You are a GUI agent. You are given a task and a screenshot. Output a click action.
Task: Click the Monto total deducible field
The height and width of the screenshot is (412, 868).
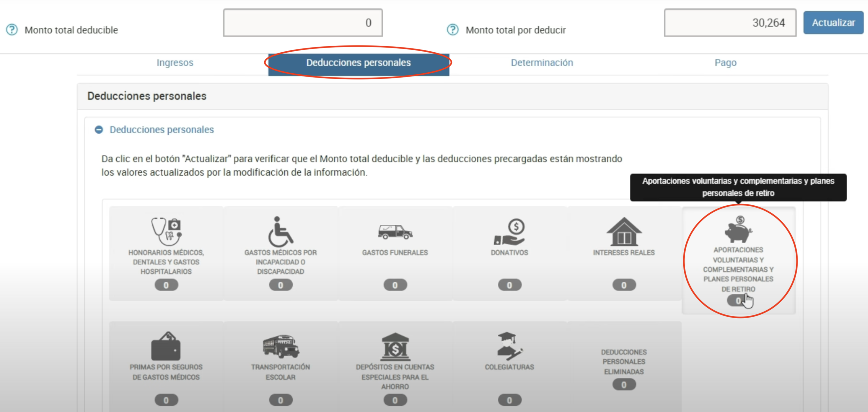click(x=303, y=23)
